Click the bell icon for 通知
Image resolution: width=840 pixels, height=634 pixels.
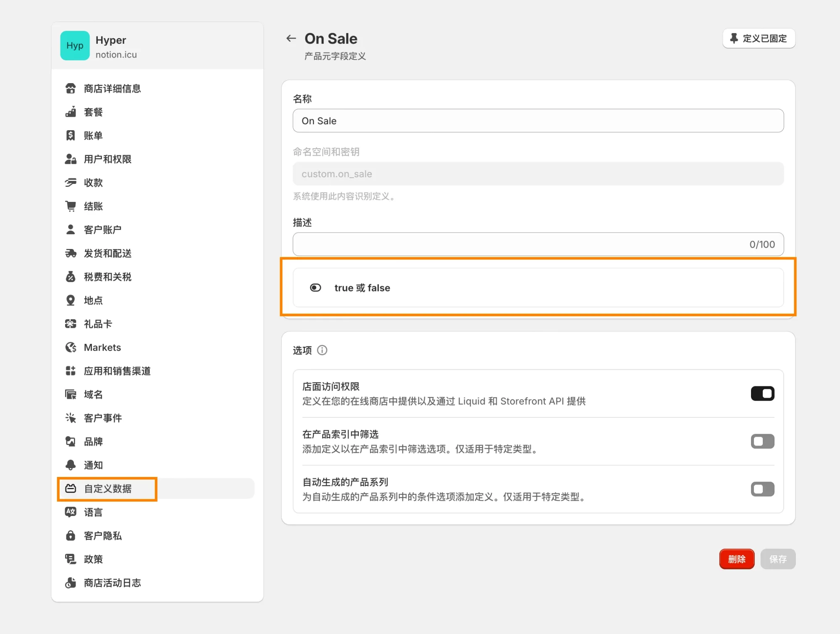pyautogui.click(x=71, y=465)
